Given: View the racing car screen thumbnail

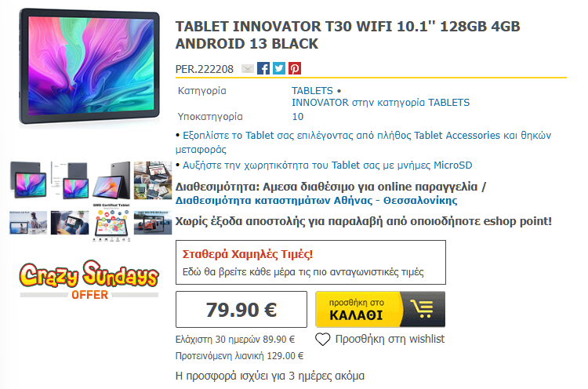Looking at the screenshot, I should 153,223.
